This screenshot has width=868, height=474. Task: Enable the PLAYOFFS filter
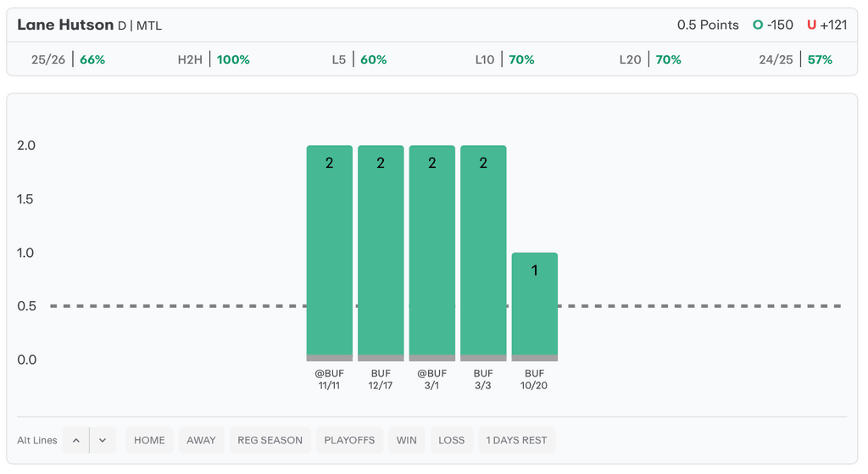[x=348, y=440]
